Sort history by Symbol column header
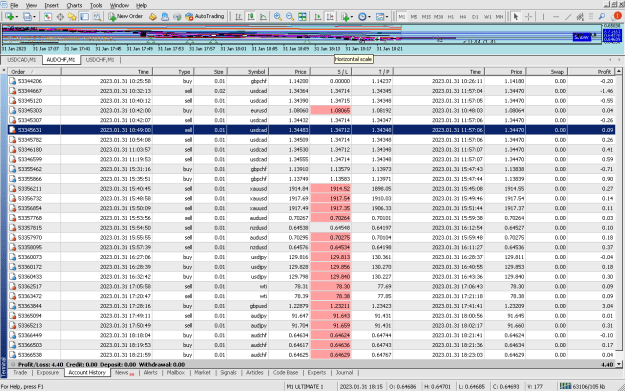 point(247,72)
